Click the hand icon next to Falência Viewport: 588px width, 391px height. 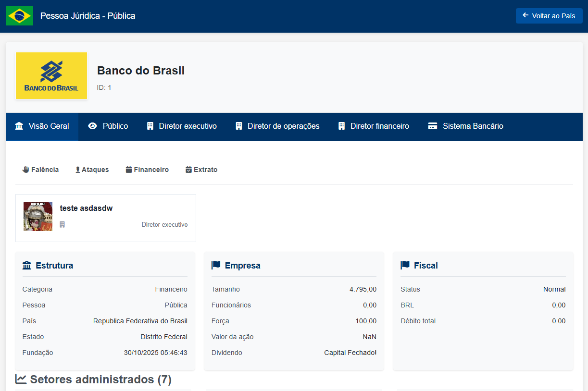pyautogui.click(x=26, y=170)
